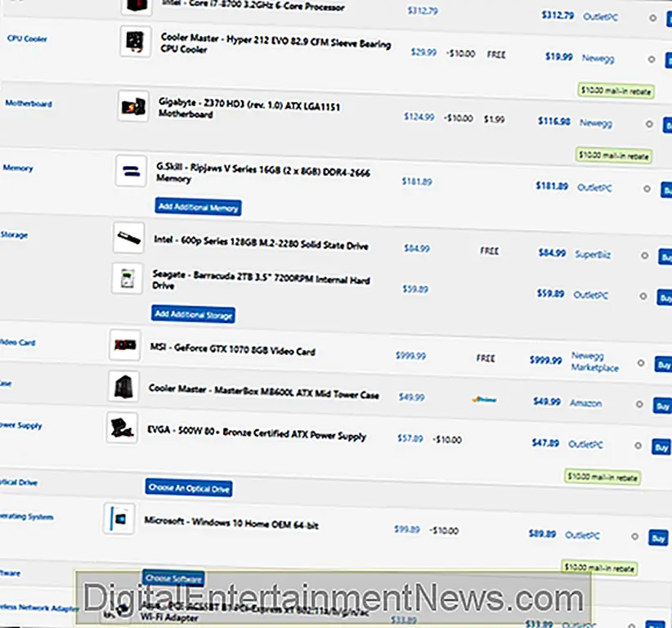Select the Intel 600p SSD thumbnail icon
This screenshot has width=672, height=628.
tap(128, 238)
